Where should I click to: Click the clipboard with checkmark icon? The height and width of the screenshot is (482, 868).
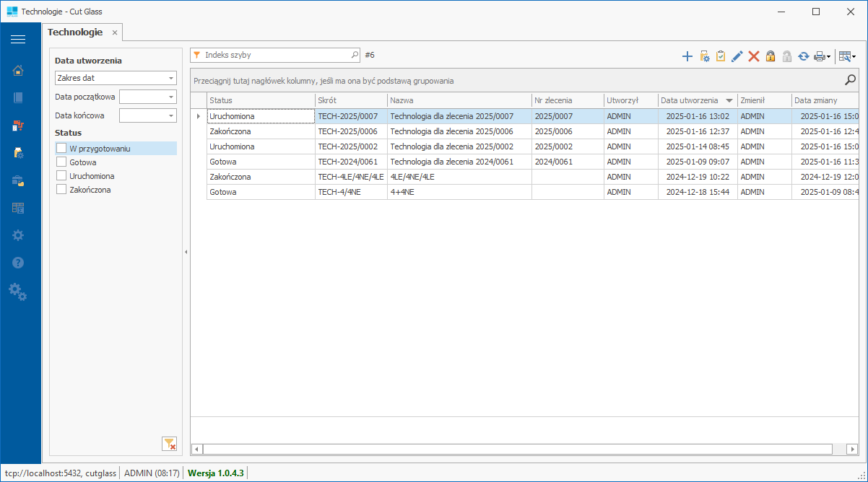coord(721,56)
